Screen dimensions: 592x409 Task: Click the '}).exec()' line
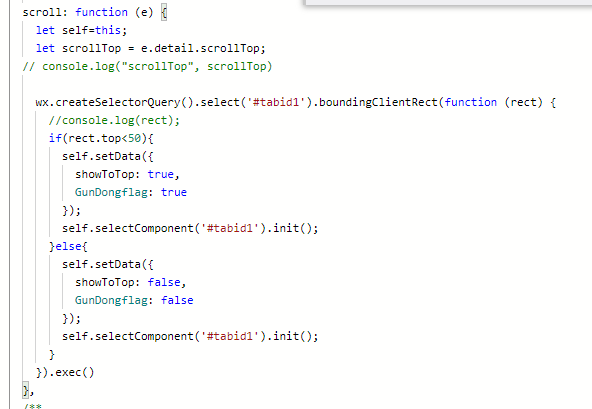65,373
